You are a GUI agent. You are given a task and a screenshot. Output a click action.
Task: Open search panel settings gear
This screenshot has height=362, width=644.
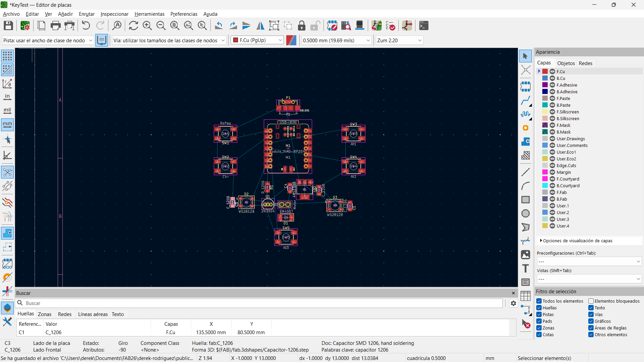(513, 303)
